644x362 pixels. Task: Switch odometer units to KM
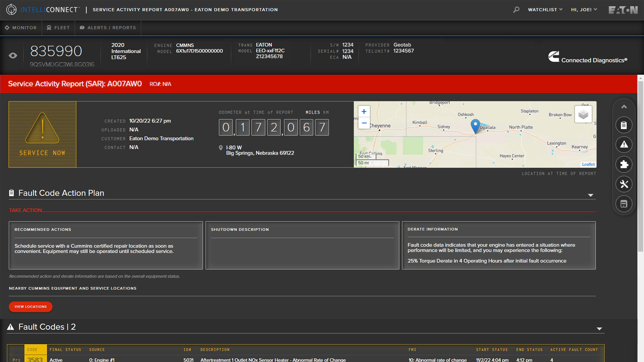pyautogui.click(x=326, y=112)
